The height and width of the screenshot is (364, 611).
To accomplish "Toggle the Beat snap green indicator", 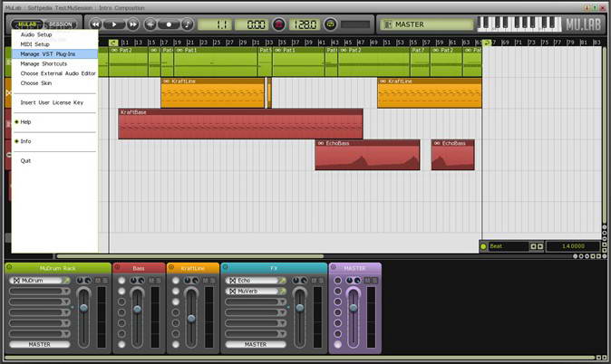I will click(x=484, y=246).
